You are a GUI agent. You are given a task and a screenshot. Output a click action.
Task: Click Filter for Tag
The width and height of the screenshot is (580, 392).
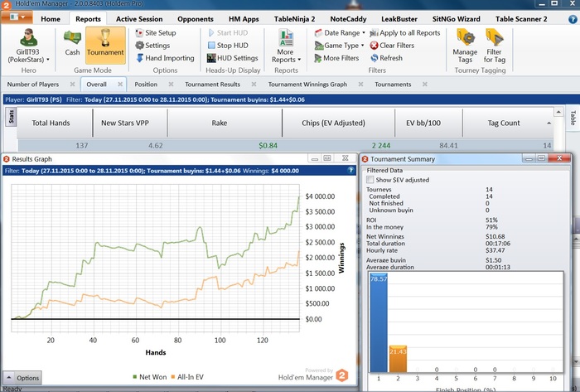point(494,46)
